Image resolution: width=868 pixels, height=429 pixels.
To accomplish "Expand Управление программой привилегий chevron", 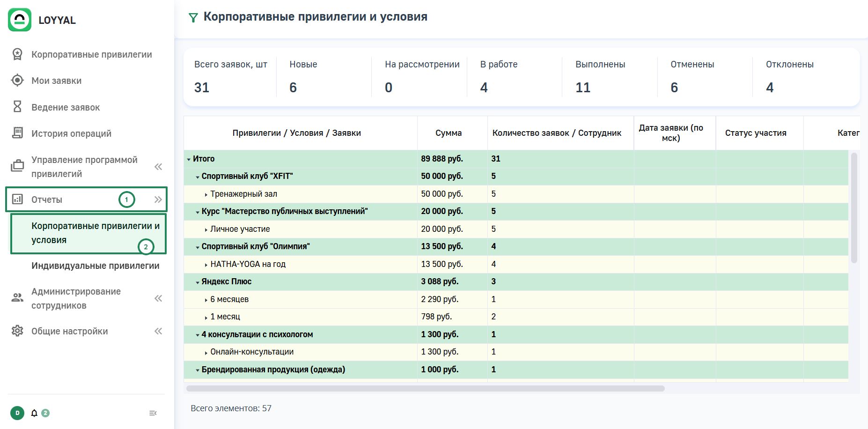I will point(158,167).
